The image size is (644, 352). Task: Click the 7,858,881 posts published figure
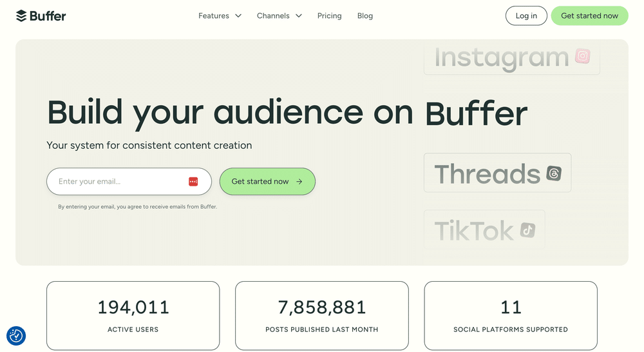tap(321, 307)
